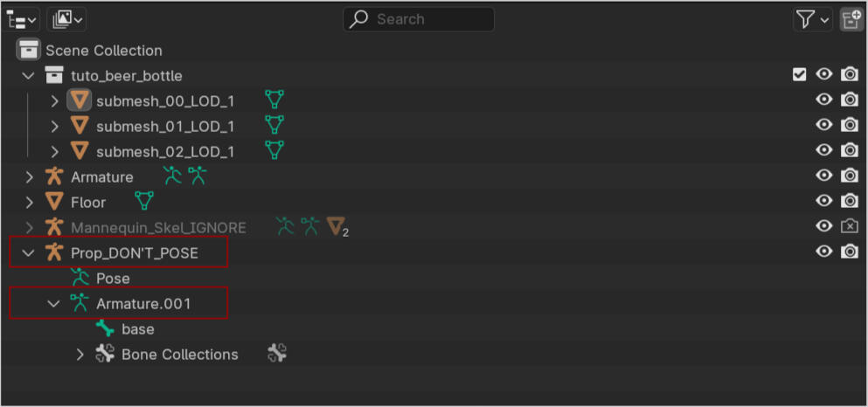Click the base bone icon
Viewport: 868px width, 407px height.
tap(105, 329)
